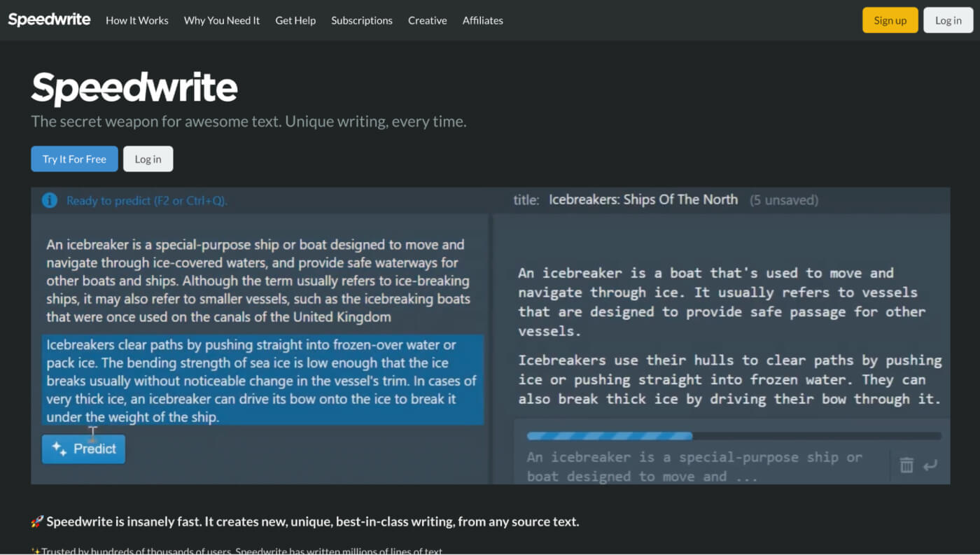
Task: Select the highlighted paragraph about icebreakers clearing paths
Action: [x=262, y=381]
